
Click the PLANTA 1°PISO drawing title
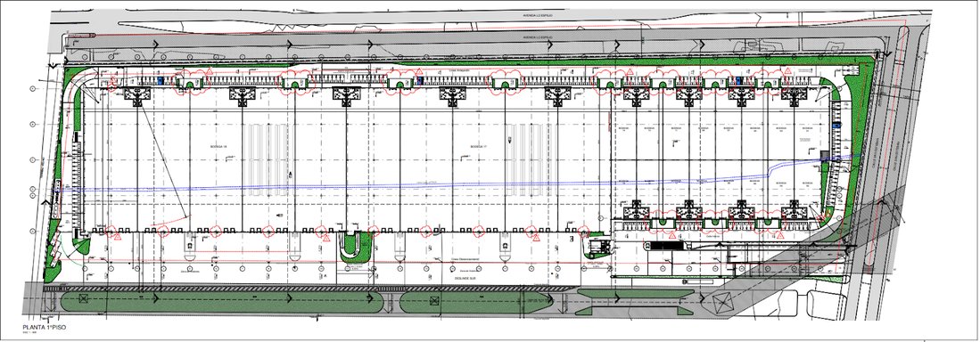[x=44, y=328]
